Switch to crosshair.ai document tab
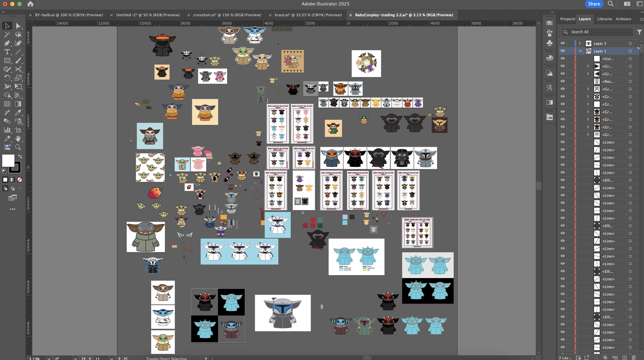Screen dimensions: 644x360 227,15
